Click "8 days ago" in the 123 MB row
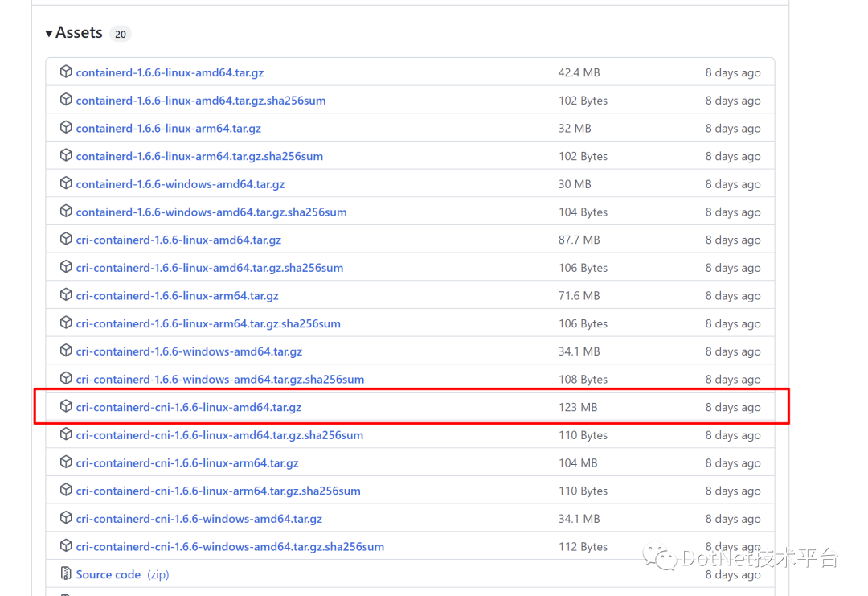 [733, 407]
